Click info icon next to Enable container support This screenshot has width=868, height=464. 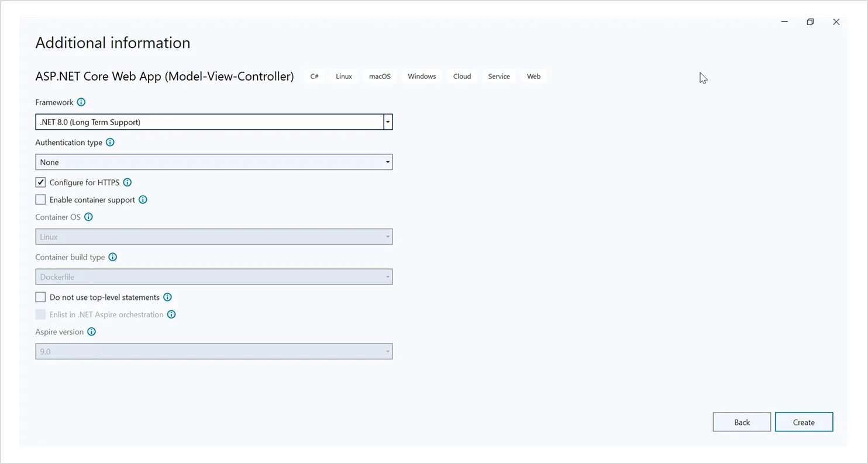point(143,200)
